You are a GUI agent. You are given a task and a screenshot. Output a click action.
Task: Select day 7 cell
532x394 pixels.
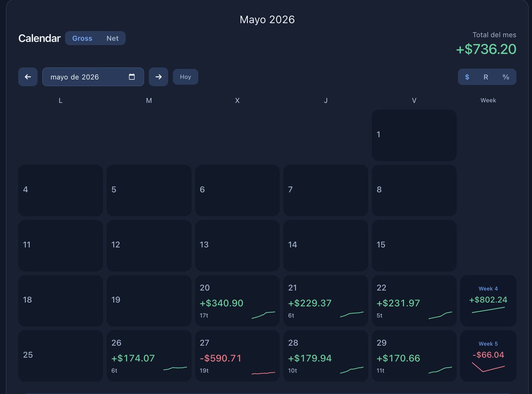(x=326, y=190)
